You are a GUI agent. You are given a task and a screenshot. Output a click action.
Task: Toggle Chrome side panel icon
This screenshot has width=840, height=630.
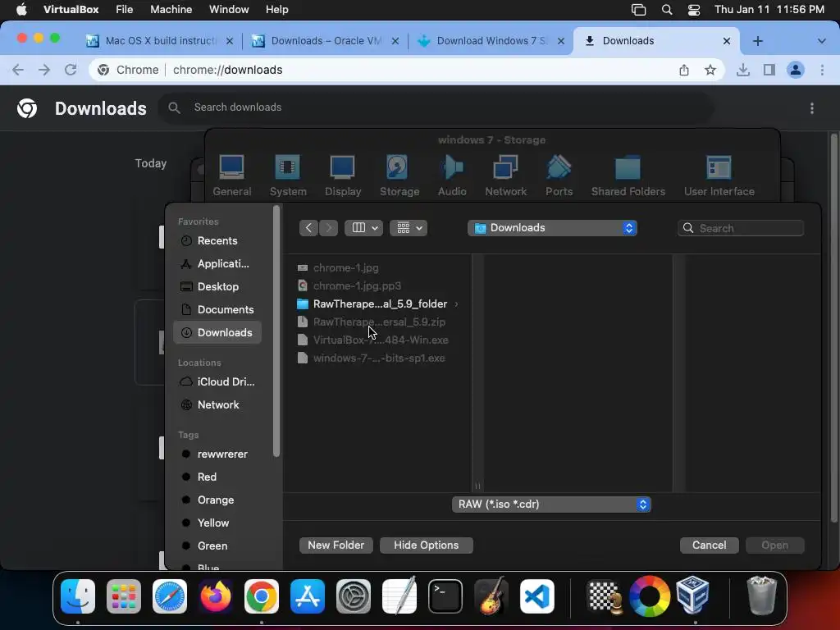tap(769, 70)
